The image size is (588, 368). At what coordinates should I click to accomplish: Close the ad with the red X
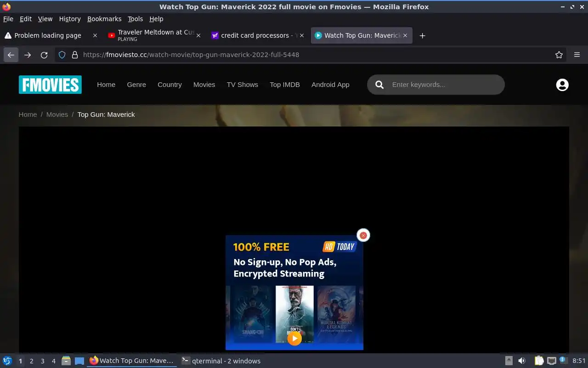tap(363, 235)
